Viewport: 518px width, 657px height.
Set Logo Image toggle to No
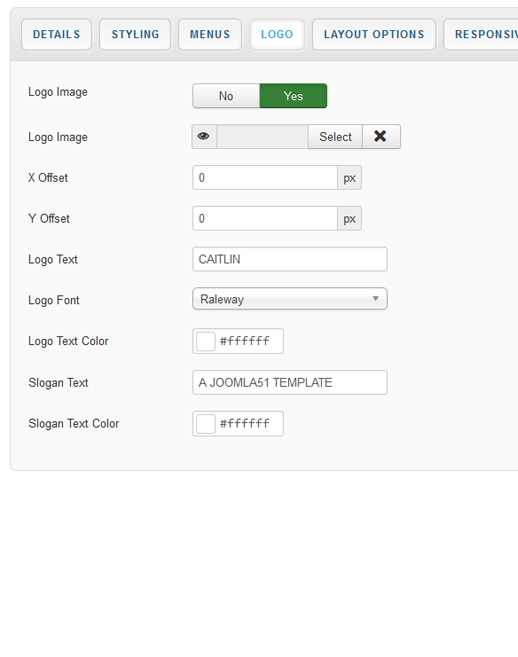(226, 96)
